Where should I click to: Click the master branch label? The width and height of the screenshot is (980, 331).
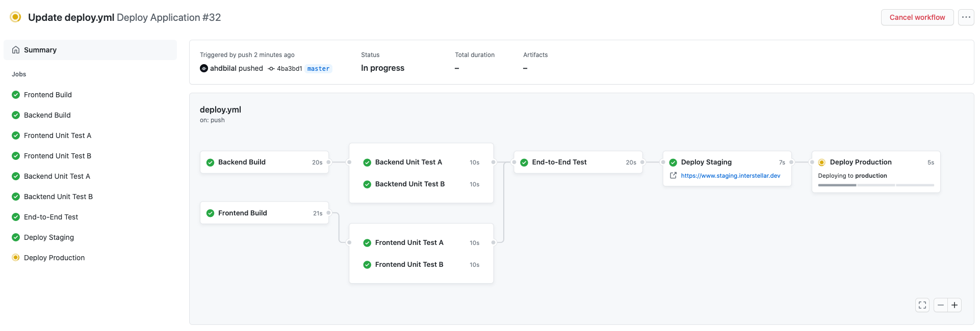click(x=318, y=69)
